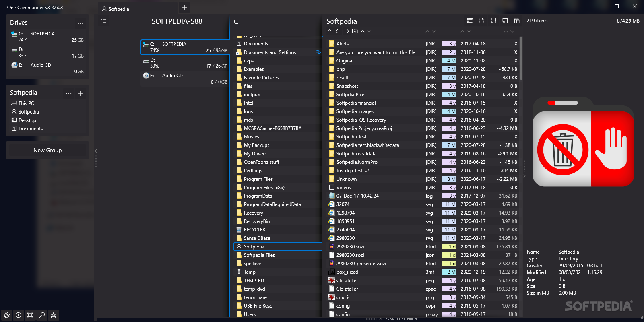
Task: Sort ascending by type column
Action: 427,31
